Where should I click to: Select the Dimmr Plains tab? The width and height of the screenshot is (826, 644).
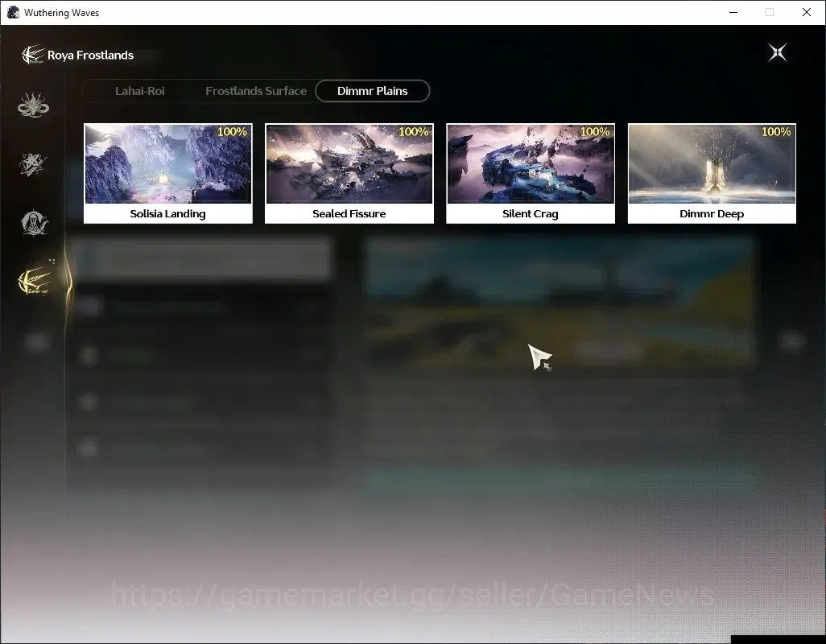click(x=373, y=91)
